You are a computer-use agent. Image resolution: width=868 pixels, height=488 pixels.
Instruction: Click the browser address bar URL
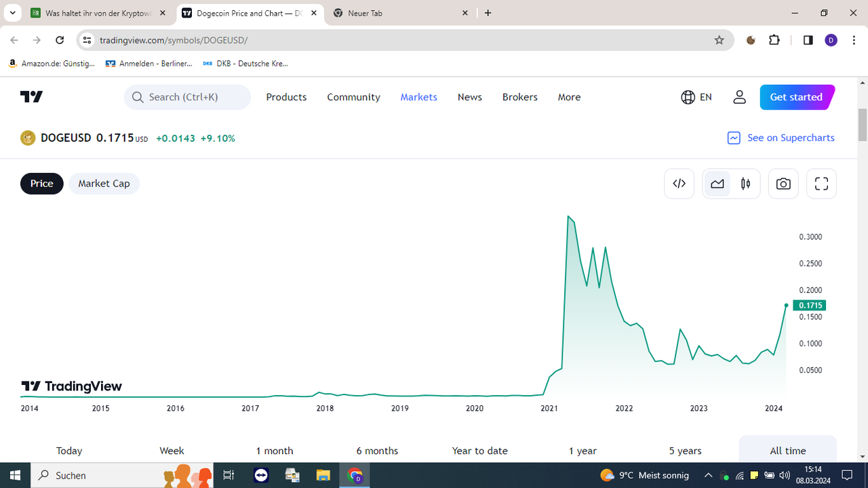click(174, 40)
